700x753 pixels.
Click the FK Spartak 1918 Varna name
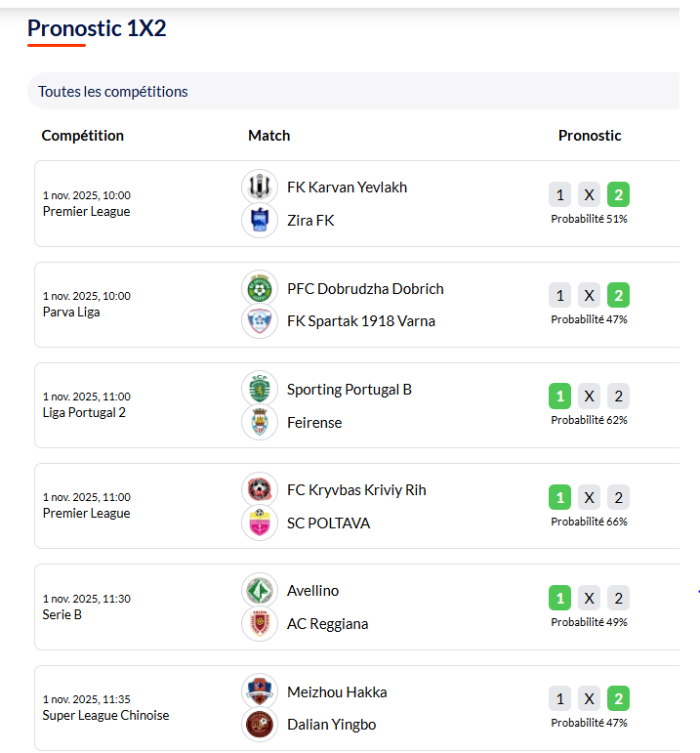[361, 321]
